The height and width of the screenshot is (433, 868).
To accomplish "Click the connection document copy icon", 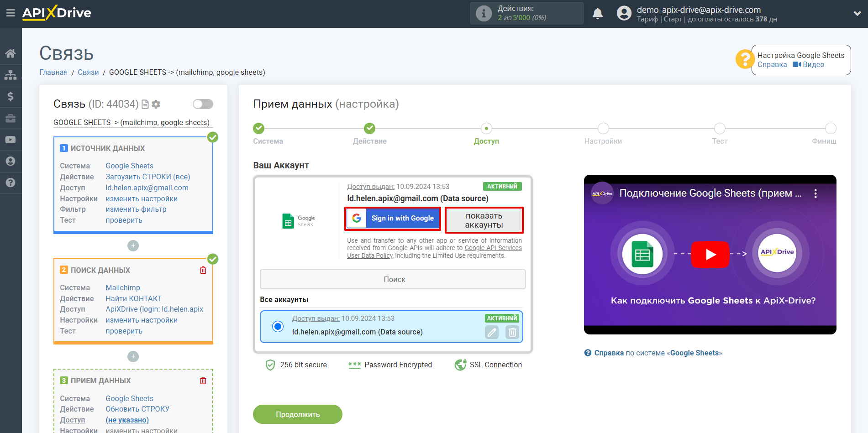I will click(x=145, y=104).
